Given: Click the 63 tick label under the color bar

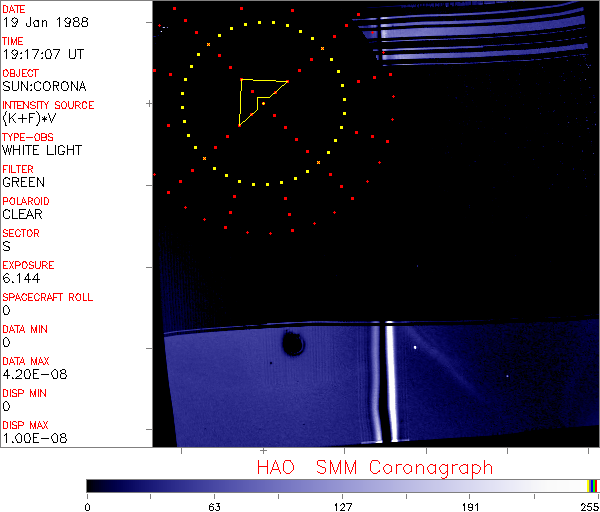Looking at the screenshot, I should [x=214, y=506].
